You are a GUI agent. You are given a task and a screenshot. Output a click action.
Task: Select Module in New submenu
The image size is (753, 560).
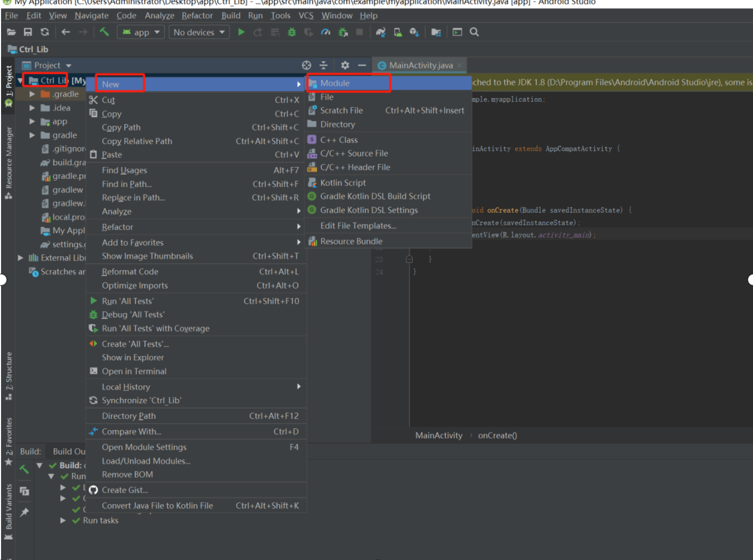pyautogui.click(x=389, y=83)
